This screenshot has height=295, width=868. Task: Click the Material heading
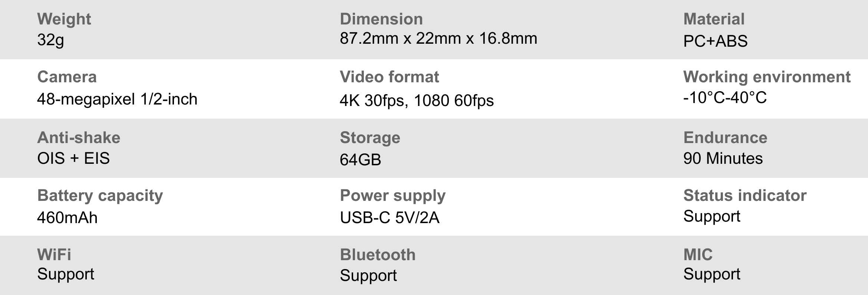coord(714,19)
